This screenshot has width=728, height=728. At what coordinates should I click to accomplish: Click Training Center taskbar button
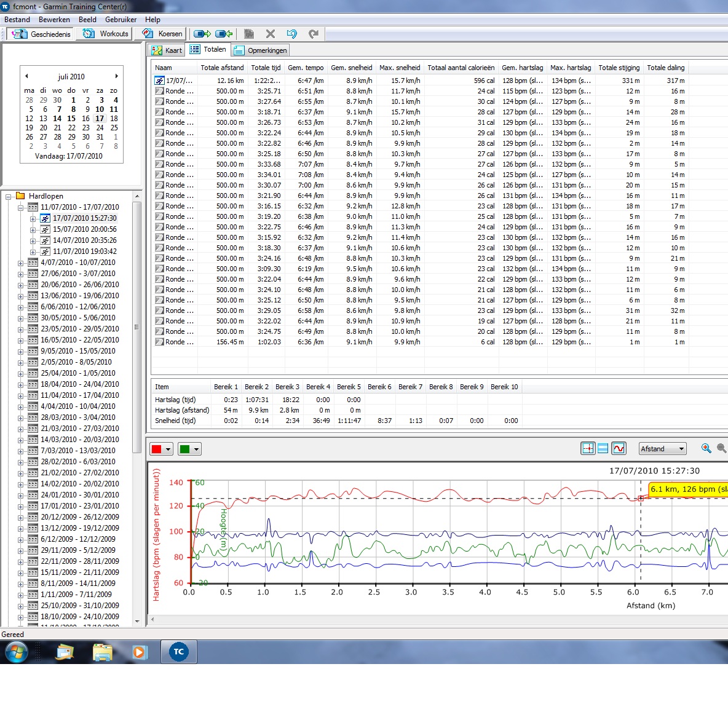click(179, 652)
